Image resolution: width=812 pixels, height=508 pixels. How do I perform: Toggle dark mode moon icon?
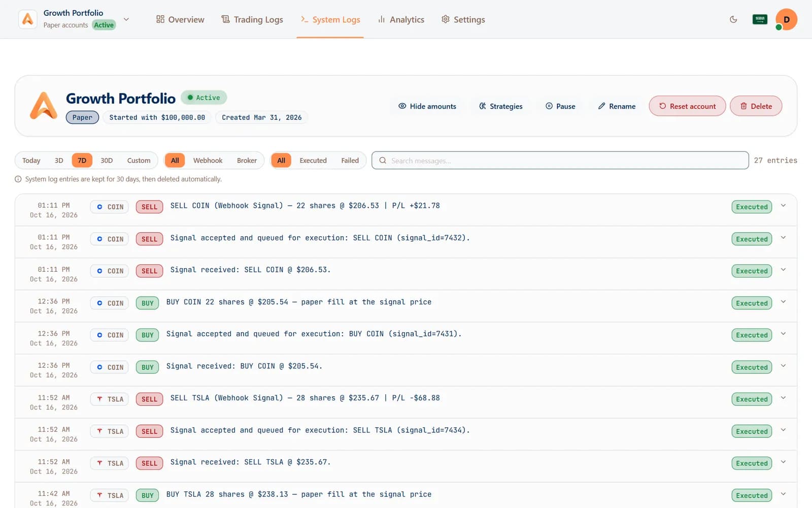733,19
